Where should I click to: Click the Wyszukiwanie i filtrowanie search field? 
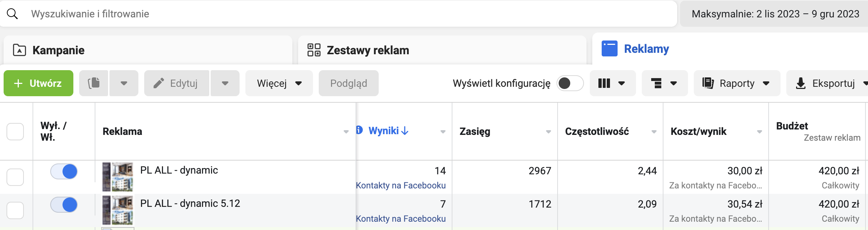tap(325, 14)
